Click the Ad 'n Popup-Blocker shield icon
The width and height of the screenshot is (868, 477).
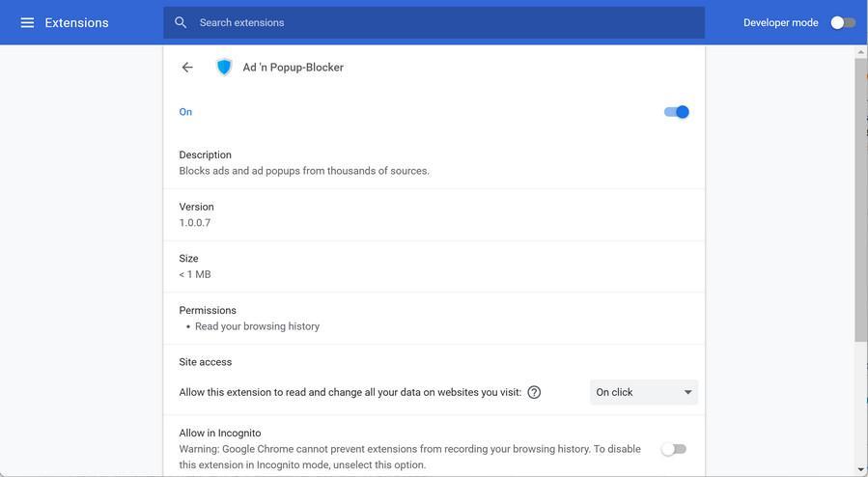(224, 68)
